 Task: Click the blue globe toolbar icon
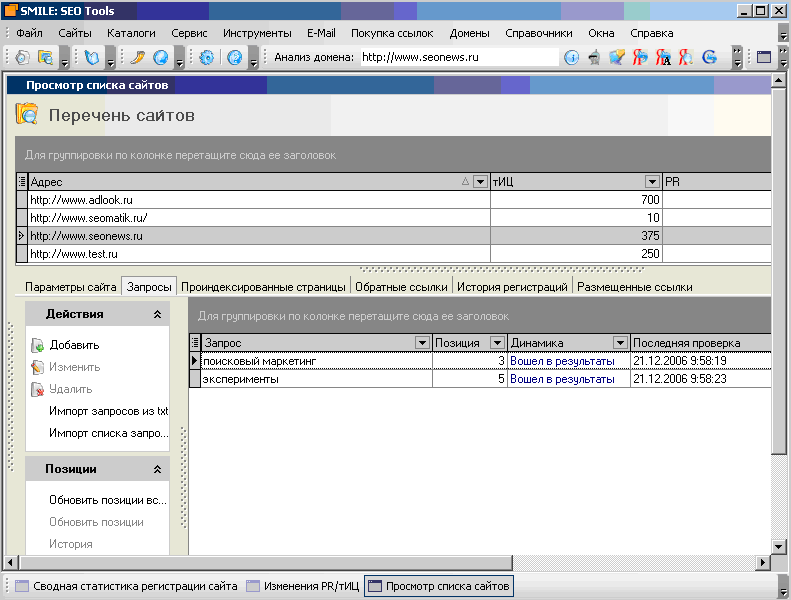pyautogui.click(x=160, y=57)
